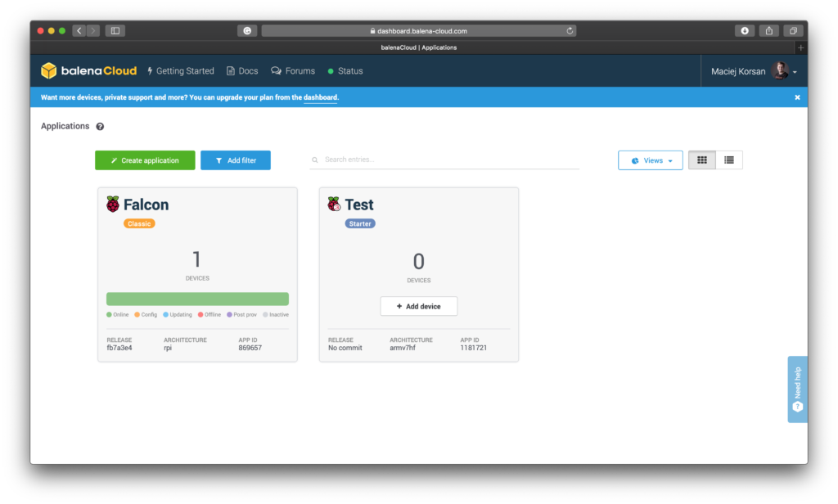Screen dimensions: 838x504
Task: Click Test architecture armv7hf
Action: [403, 348]
